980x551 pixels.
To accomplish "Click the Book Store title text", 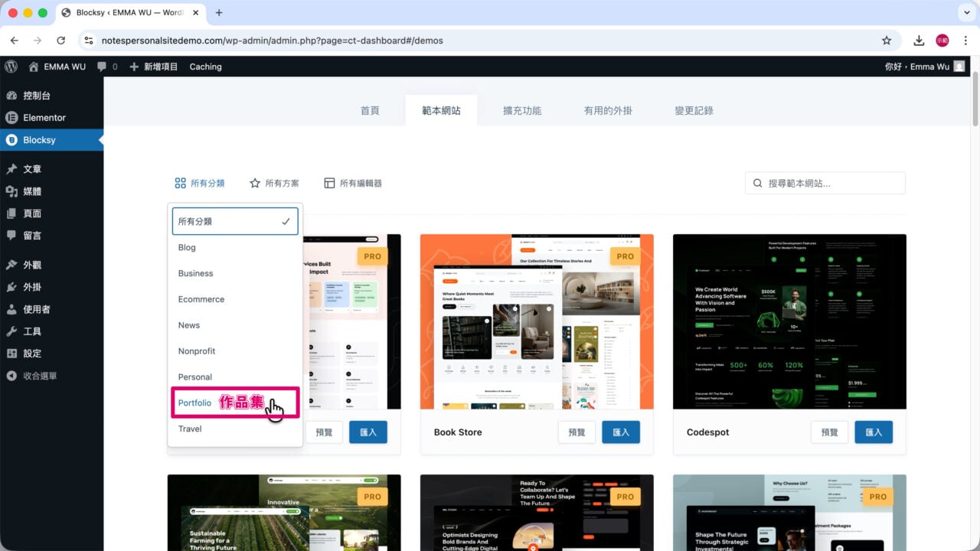I will click(x=458, y=432).
